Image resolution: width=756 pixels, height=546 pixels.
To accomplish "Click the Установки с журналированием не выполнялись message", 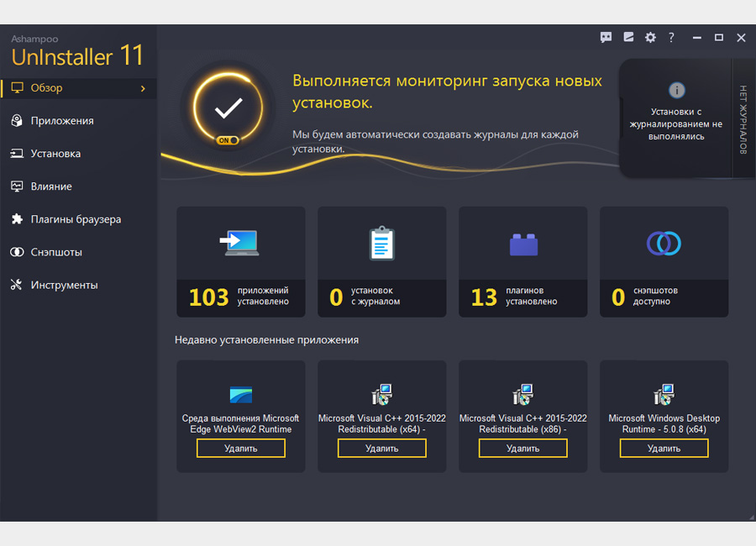I will click(676, 124).
